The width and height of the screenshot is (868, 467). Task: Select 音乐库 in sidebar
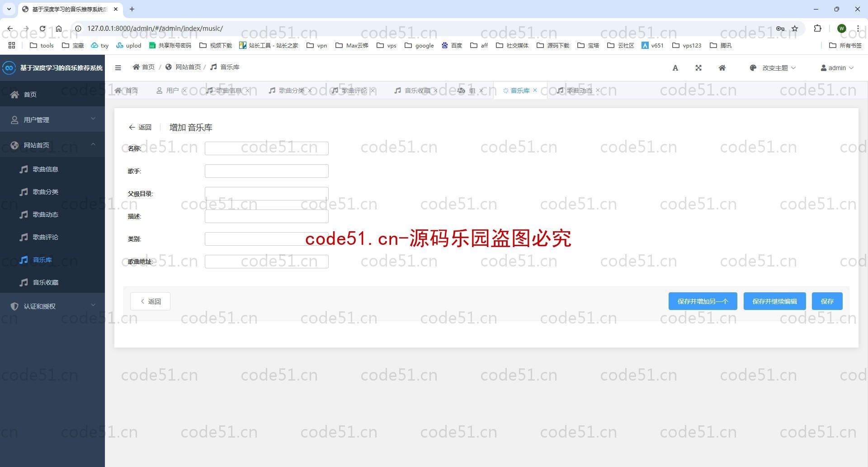click(x=52, y=260)
